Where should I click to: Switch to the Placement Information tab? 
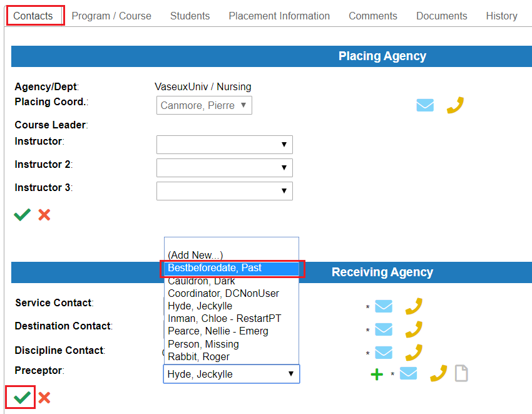(279, 16)
